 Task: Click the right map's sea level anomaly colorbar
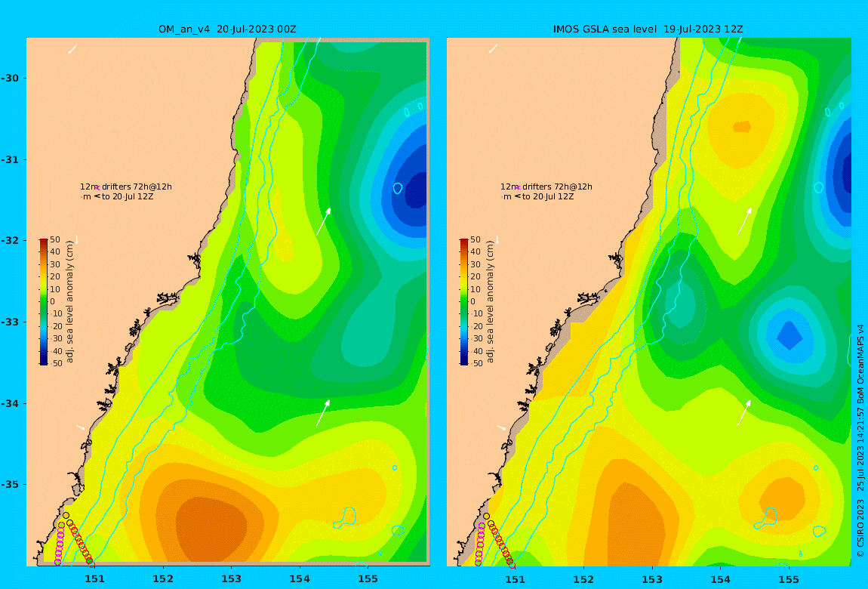click(x=464, y=302)
